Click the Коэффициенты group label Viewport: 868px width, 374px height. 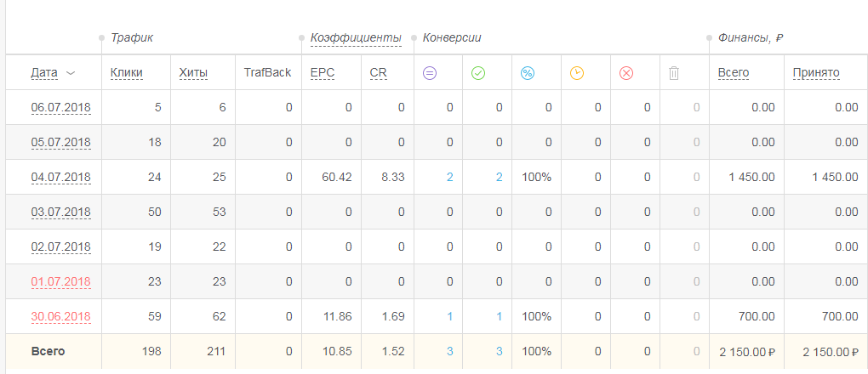pos(356,38)
